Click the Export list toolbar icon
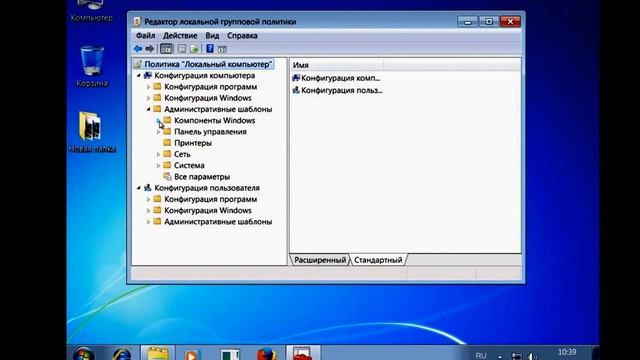Screen dimensions: 640x360 coord(194,49)
